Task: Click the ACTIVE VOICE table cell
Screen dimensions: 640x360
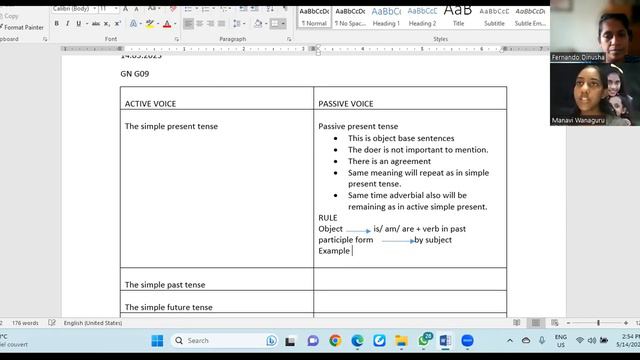Action: coord(217,98)
